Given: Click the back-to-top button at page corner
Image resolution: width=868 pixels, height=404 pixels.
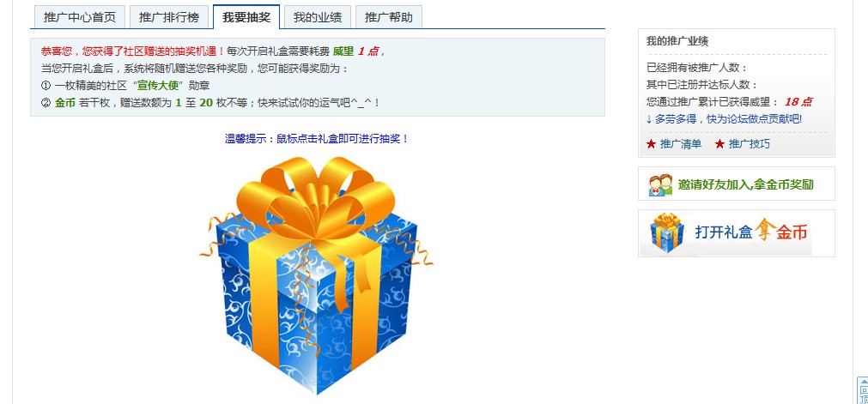Looking at the screenshot, I should 863,391.
